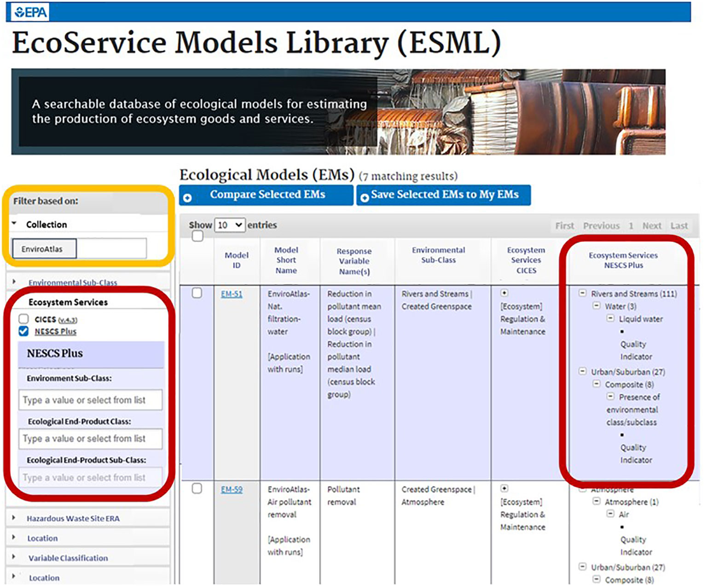Select the EM-51 row checkbox

point(197,293)
